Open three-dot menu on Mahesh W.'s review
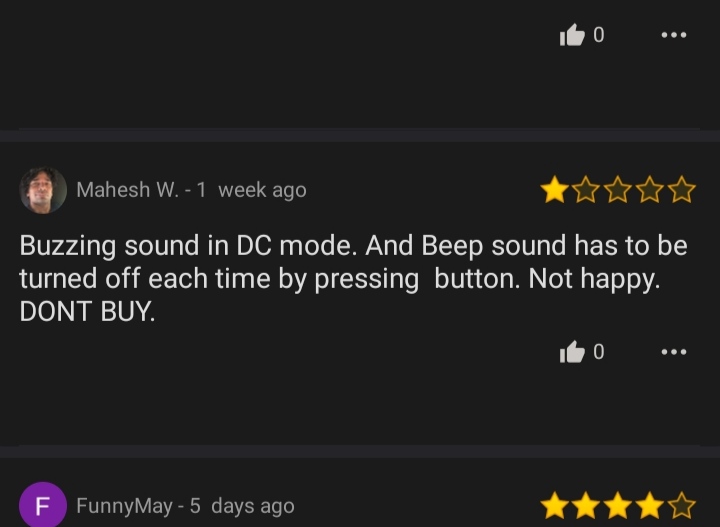The height and width of the screenshot is (527, 720). click(674, 352)
